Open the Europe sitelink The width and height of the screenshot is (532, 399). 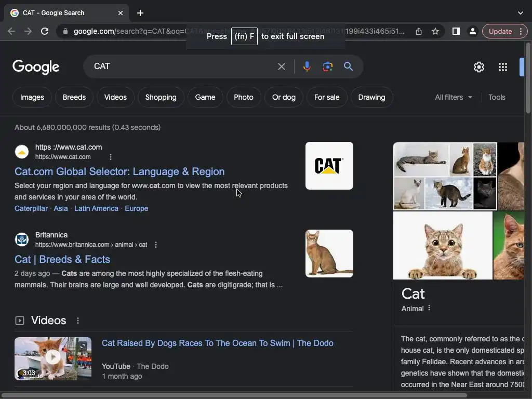137,209
